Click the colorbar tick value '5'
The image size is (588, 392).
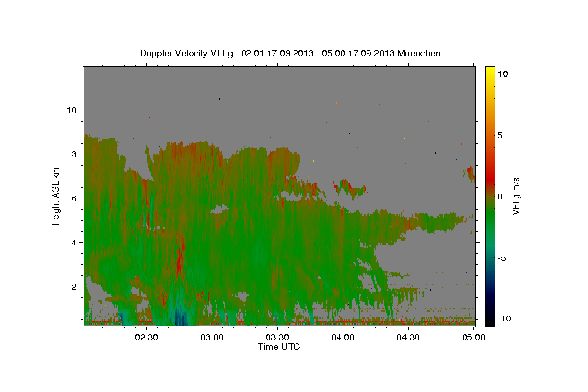[x=500, y=135]
